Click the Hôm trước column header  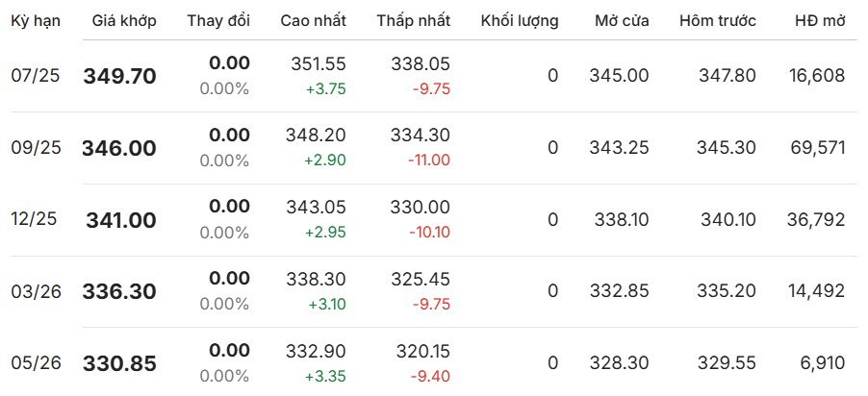pyautogui.click(x=718, y=21)
